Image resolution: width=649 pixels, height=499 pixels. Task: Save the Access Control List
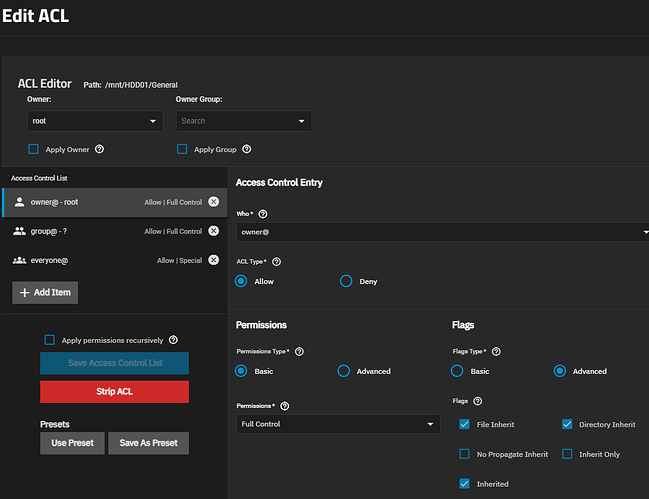click(115, 363)
